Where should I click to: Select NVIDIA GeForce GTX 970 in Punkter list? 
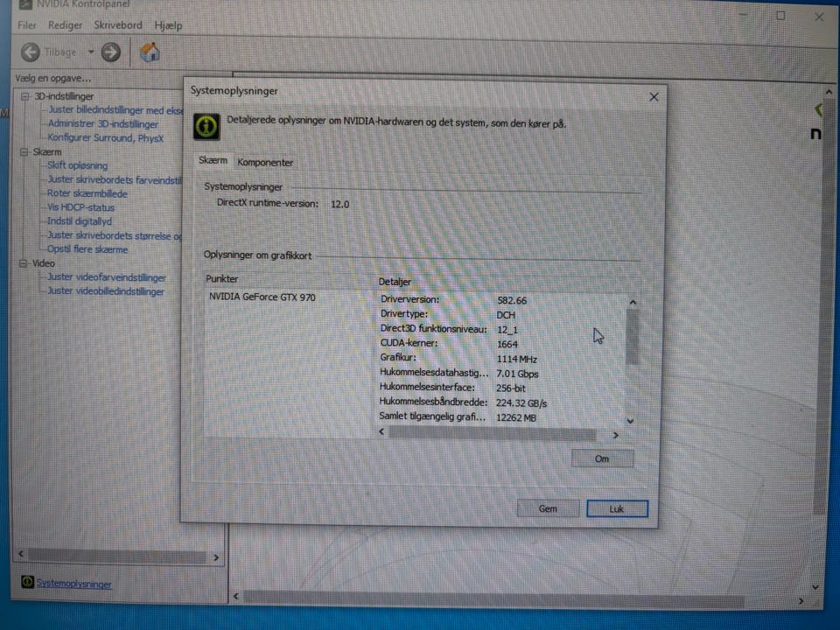click(262, 297)
